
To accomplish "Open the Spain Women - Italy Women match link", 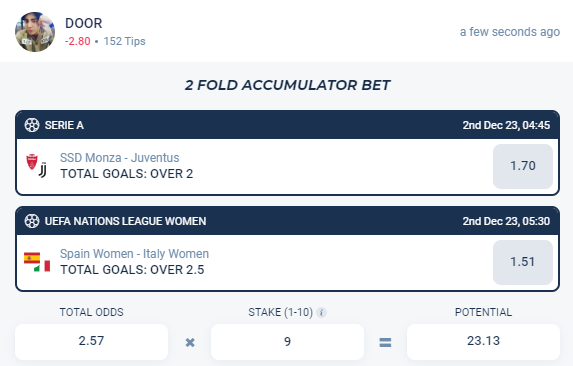I will pos(134,254).
